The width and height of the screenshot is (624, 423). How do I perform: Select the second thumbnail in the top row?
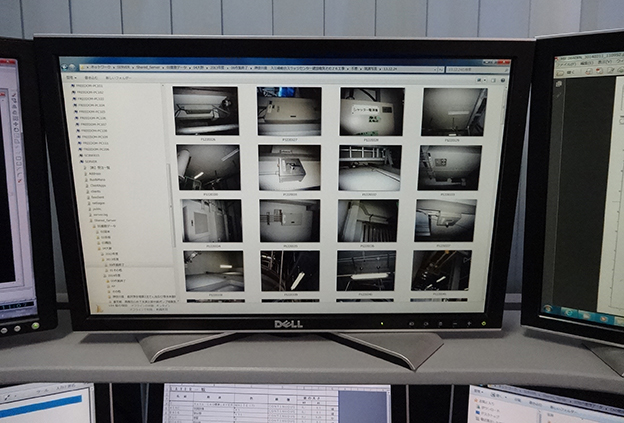(x=288, y=110)
